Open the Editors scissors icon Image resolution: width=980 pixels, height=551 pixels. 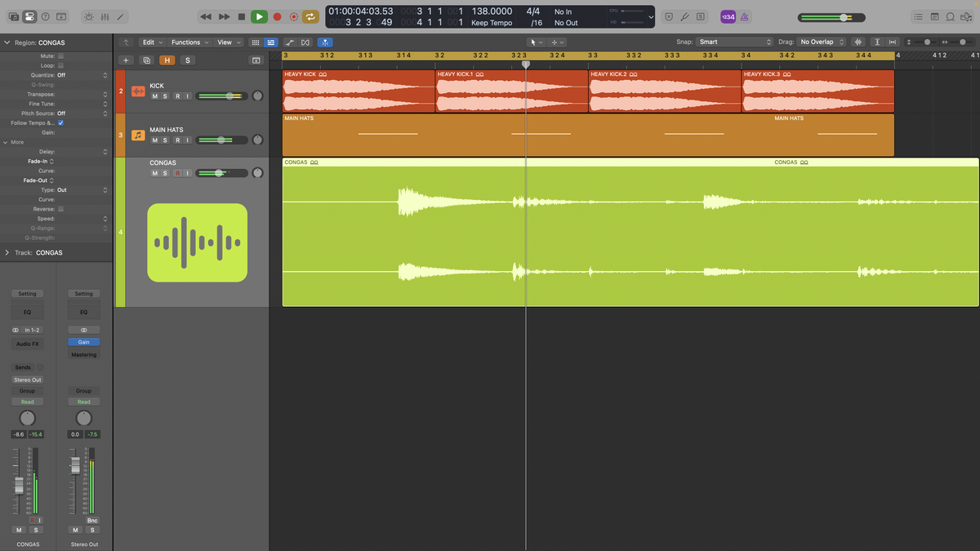pos(121,16)
